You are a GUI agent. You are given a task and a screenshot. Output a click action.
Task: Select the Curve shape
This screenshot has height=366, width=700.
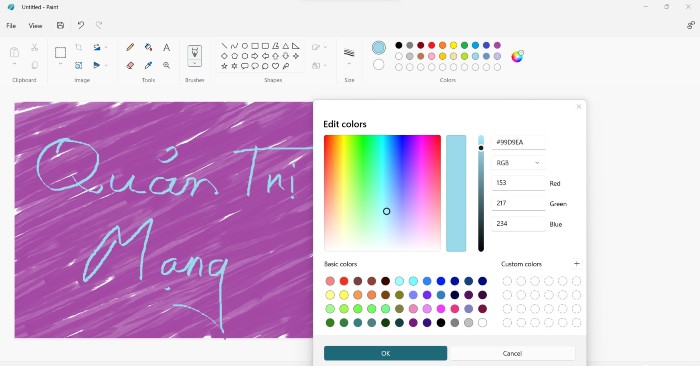[234, 46]
